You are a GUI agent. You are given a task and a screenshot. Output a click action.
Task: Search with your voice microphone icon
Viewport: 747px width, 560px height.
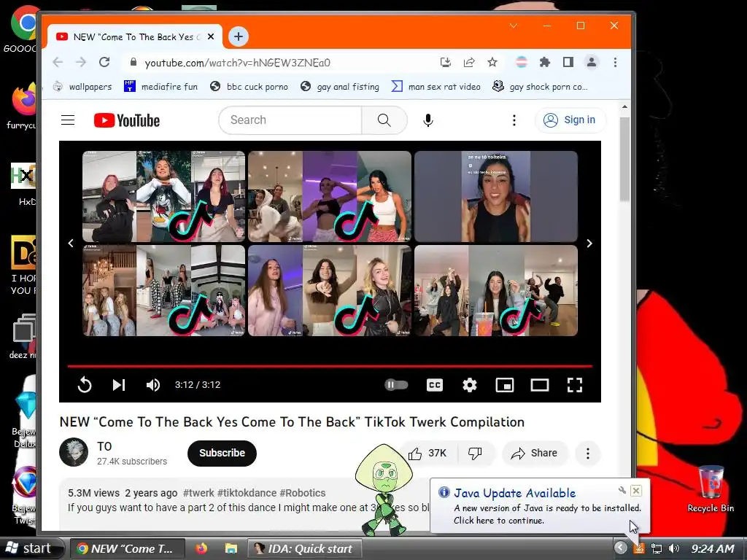427,120
